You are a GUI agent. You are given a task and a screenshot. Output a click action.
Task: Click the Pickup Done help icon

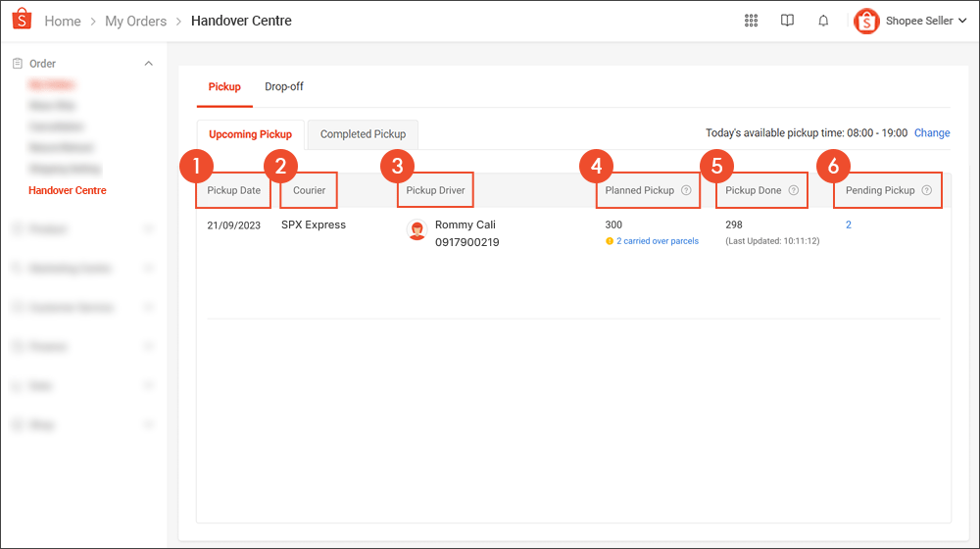coord(794,190)
